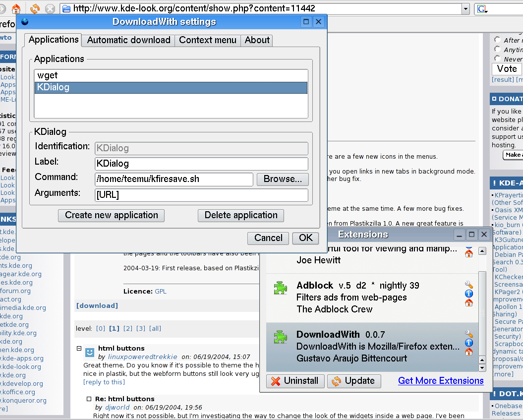Open the address bar URL history dropdown
The image size is (523, 420).
point(465,9)
